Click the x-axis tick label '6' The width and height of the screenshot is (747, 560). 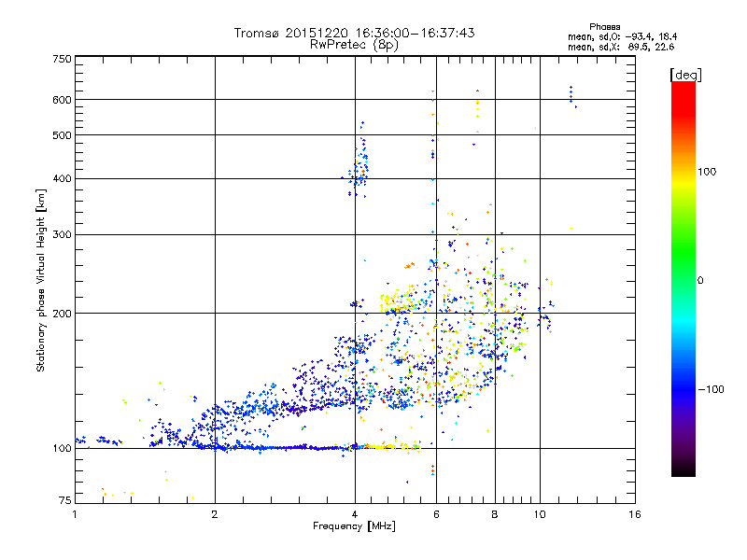436,514
